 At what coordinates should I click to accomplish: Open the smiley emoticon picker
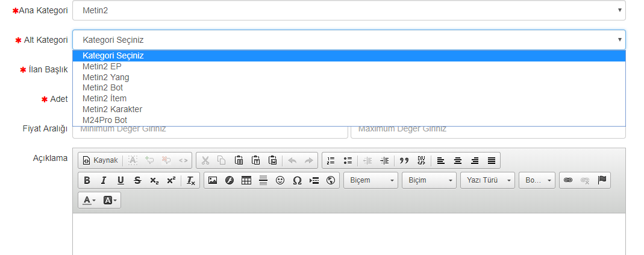(x=280, y=180)
